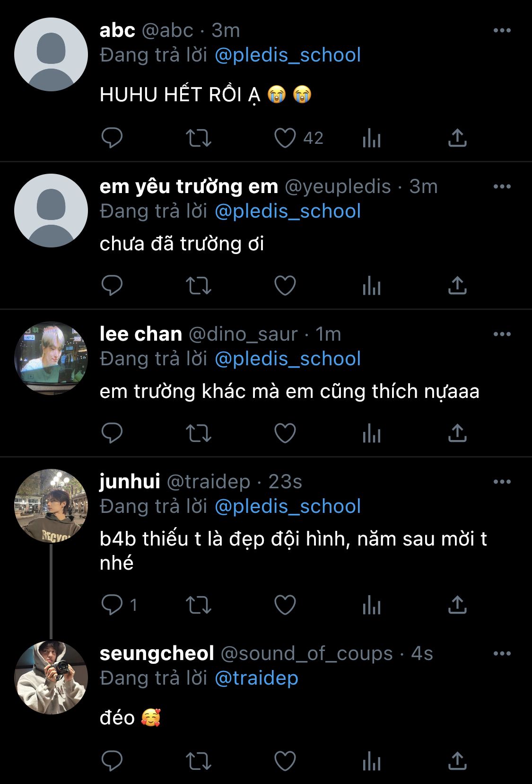Share lee chan's tweet
This screenshot has height=784, width=532.
pyautogui.click(x=457, y=433)
